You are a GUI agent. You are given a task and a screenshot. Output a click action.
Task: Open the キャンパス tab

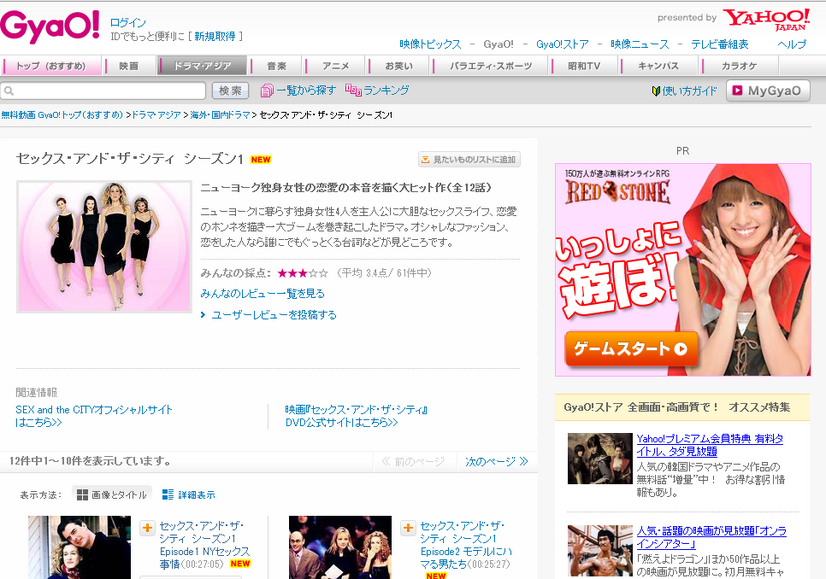pos(658,66)
